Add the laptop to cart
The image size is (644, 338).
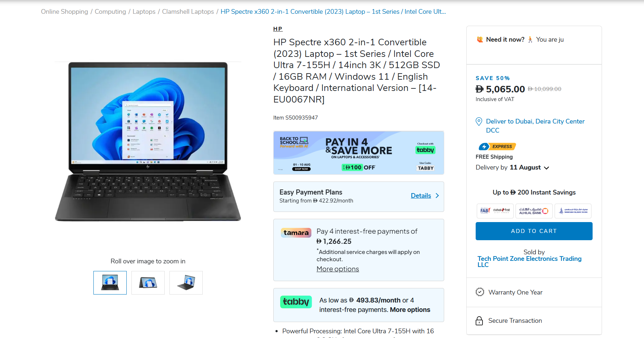point(534,231)
